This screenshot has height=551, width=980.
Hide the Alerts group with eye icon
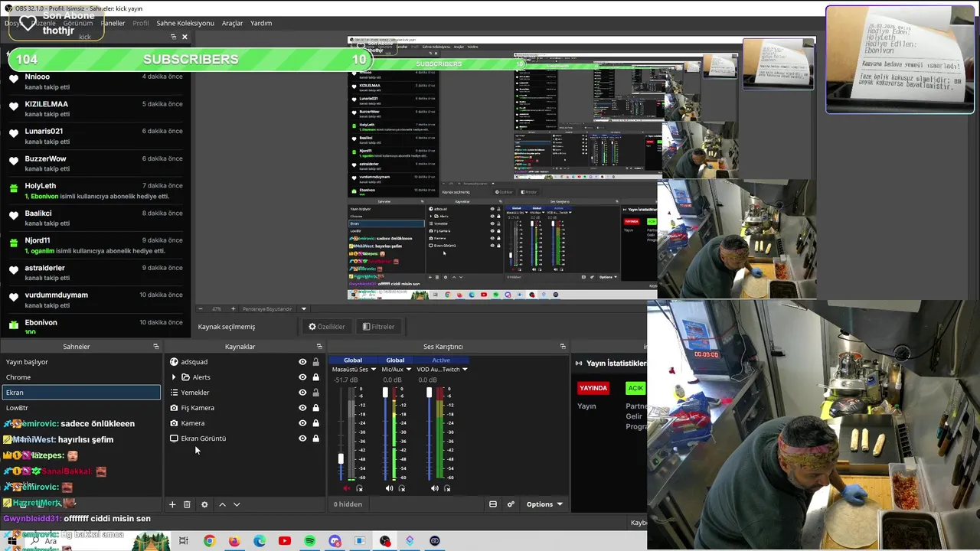(x=302, y=377)
